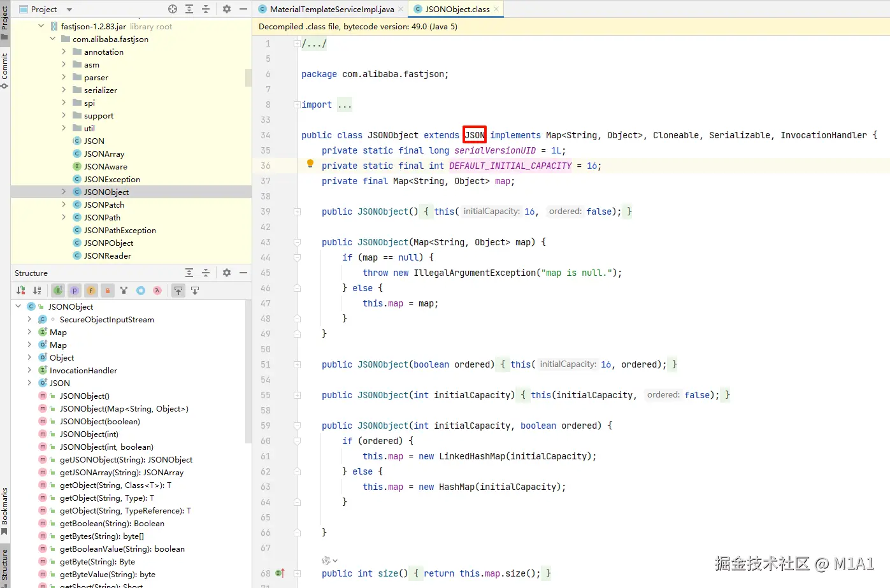This screenshot has height=588, width=890.
Task: Toggle Show Properties filter in Structure
Action: click(75, 290)
